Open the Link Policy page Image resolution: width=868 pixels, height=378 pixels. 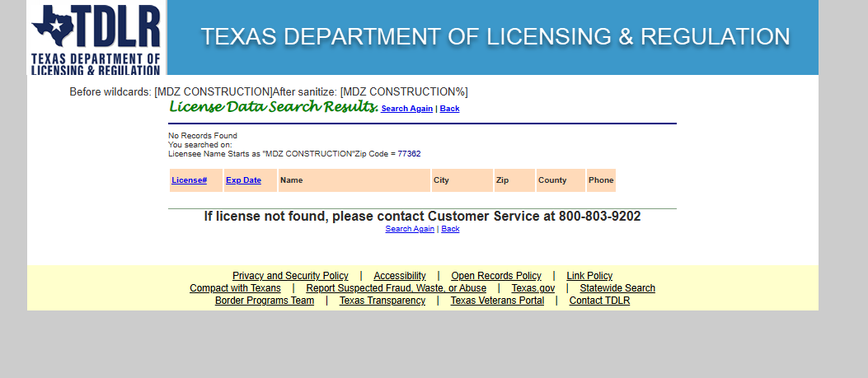click(589, 276)
